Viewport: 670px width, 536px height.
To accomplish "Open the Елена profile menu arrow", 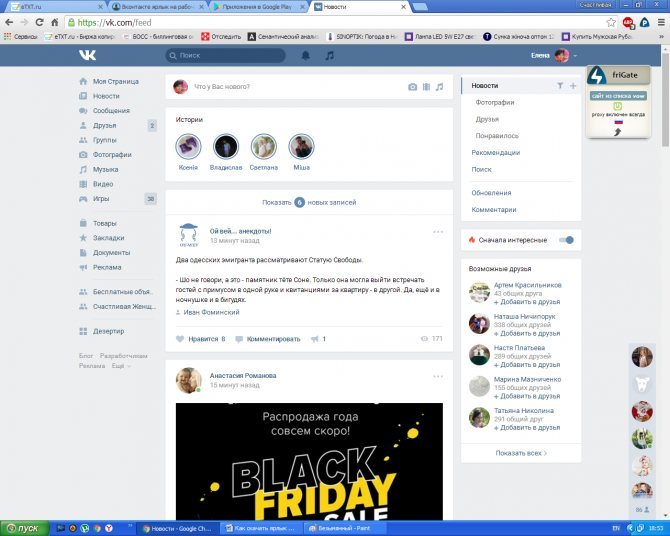I will [x=575, y=56].
